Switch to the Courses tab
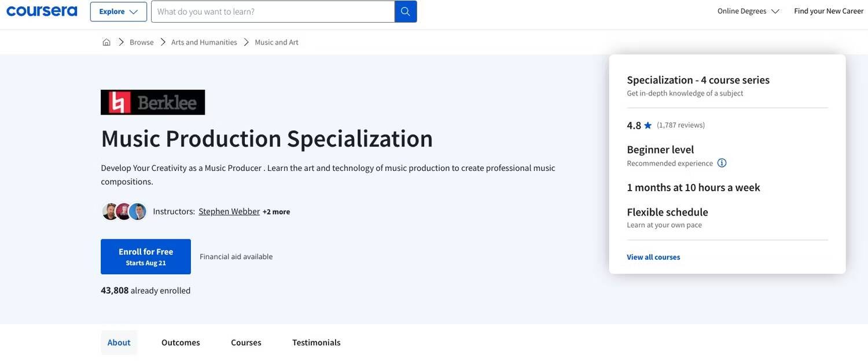The height and width of the screenshot is (361, 868). pos(246,342)
